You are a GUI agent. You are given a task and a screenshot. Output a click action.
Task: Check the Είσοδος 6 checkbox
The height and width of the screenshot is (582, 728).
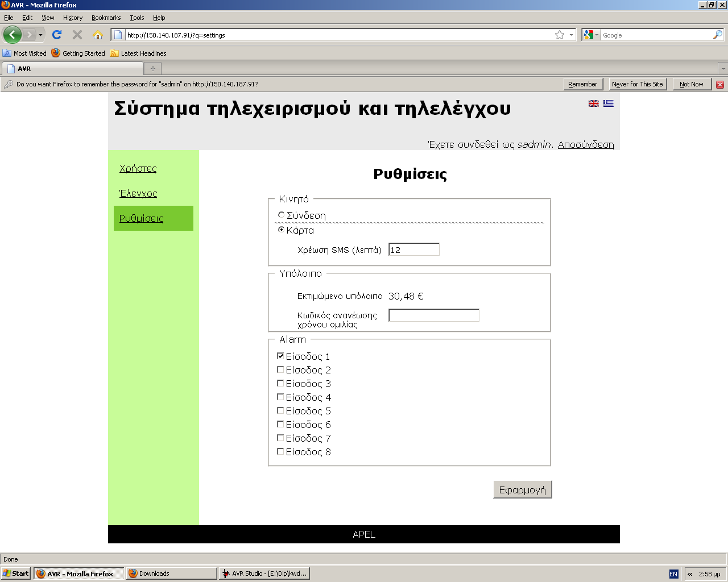point(280,424)
